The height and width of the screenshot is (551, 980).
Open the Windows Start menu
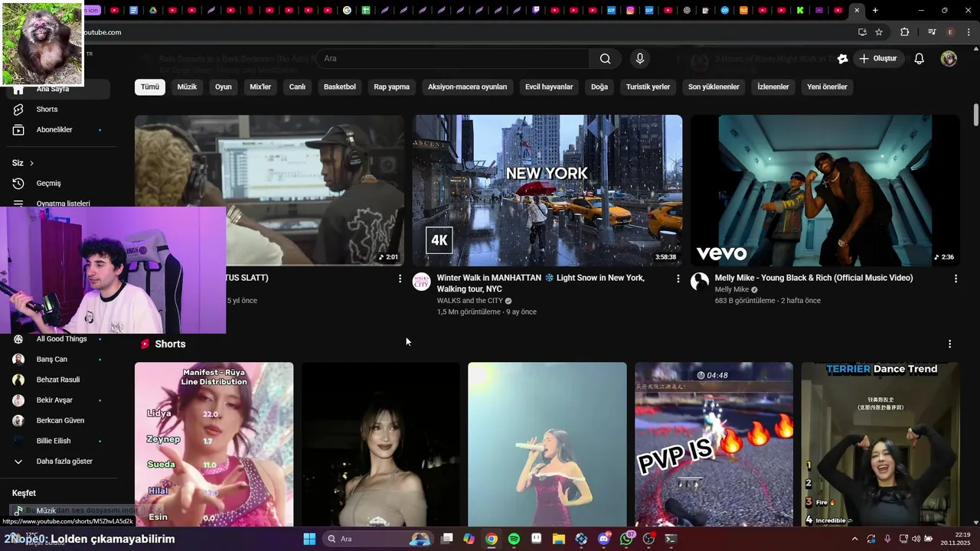click(309, 539)
